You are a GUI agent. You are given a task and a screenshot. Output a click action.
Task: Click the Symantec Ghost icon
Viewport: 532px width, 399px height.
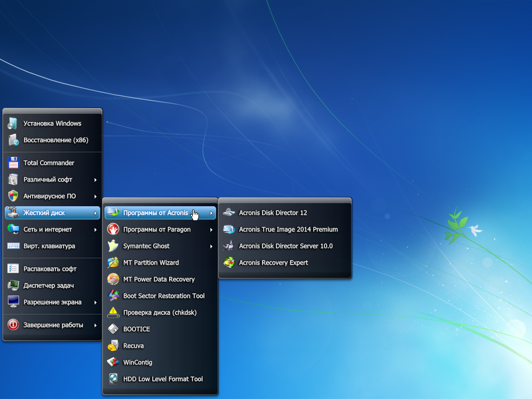coord(113,246)
